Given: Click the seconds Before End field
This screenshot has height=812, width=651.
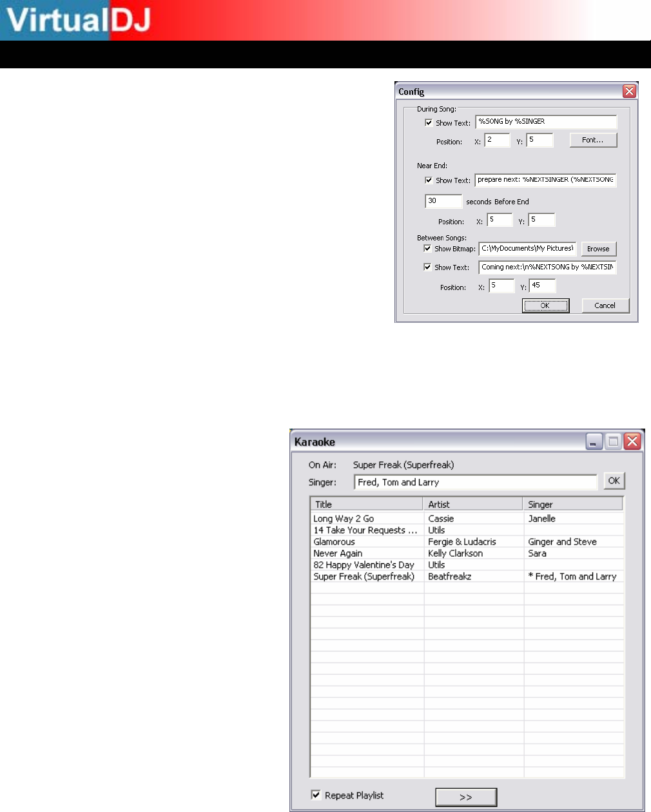Looking at the screenshot, I should point(443,201).
